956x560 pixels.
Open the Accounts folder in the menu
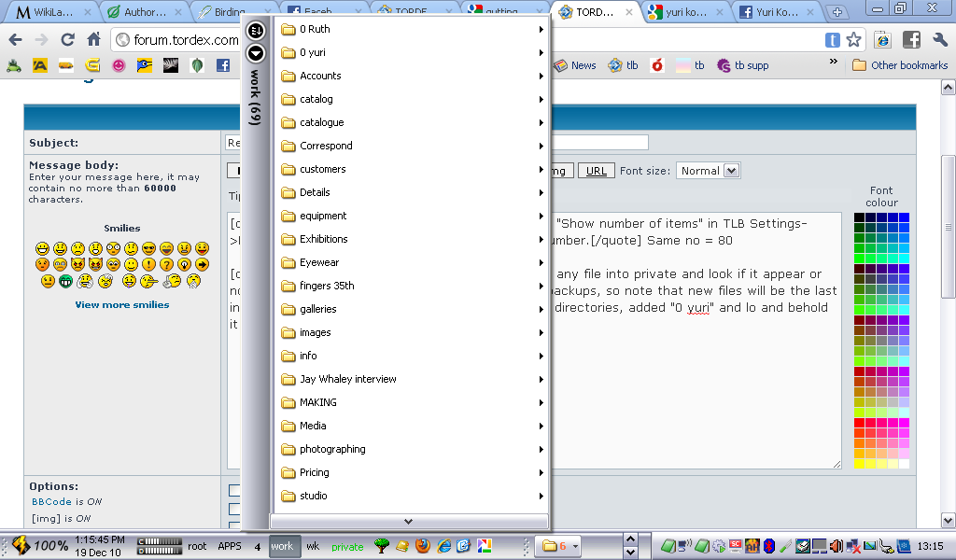click(411, 76)
